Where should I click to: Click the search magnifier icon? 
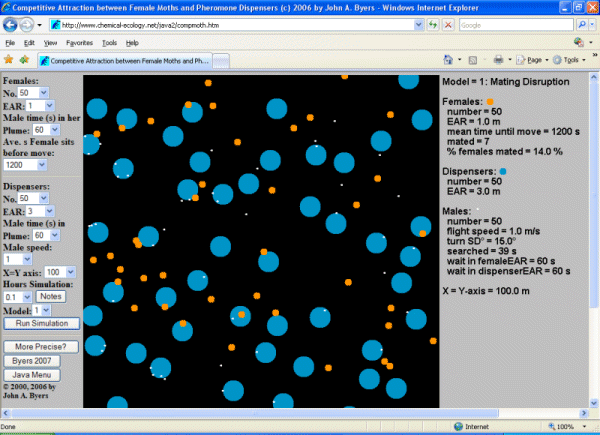click(582, 25)
